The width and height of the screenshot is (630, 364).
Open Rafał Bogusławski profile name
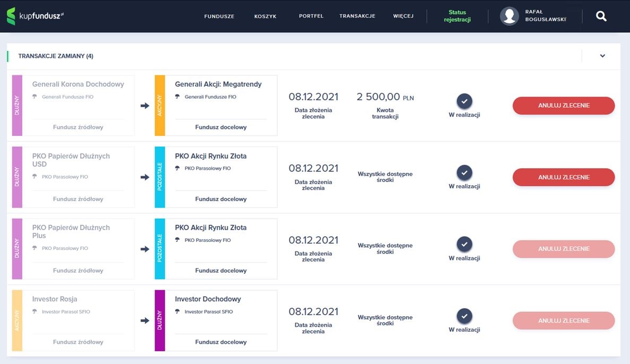pyautogui.click(x=545, y=15)
